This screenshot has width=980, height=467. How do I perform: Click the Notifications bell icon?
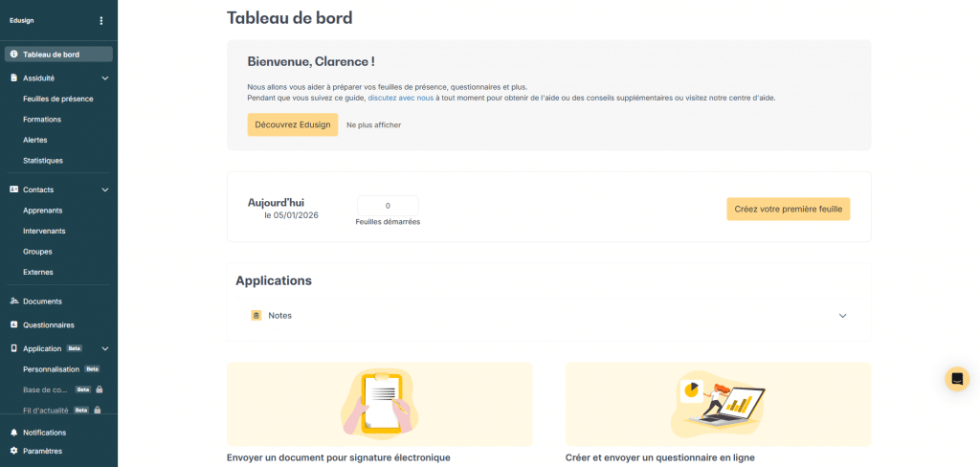point(13,433)
